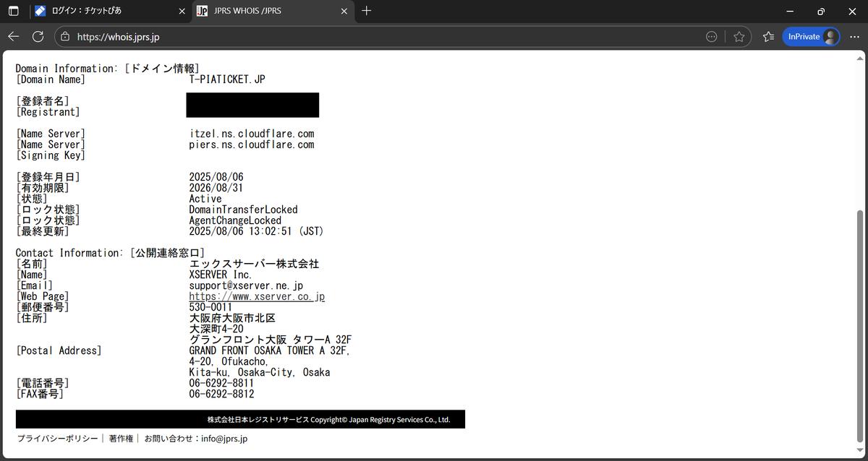Select last update 2025/08/06 13:02:51 (JST)
The width and height of the screenshot is (868, 461).
pos(256,231)
